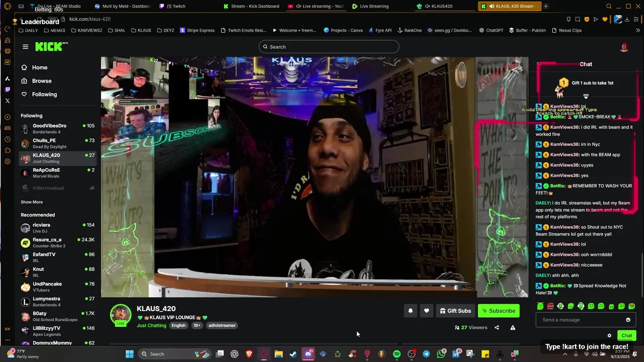This screenshot has width=644, height=362.
Task: Open Lumynestra recommended channel
Action: (x=57, y=302)
